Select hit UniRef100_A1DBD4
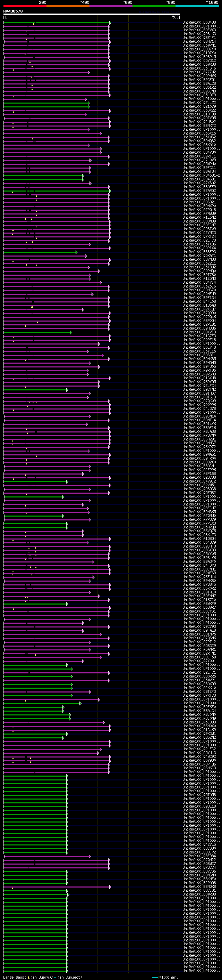The width and height of the screenshot is (222, 980). (199, 539)
